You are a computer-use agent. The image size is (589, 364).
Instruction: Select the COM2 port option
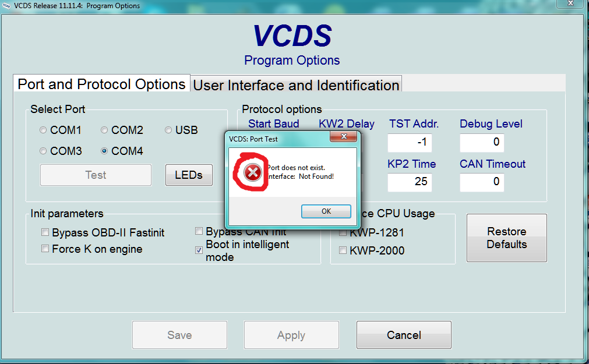[x=104, y=130]
